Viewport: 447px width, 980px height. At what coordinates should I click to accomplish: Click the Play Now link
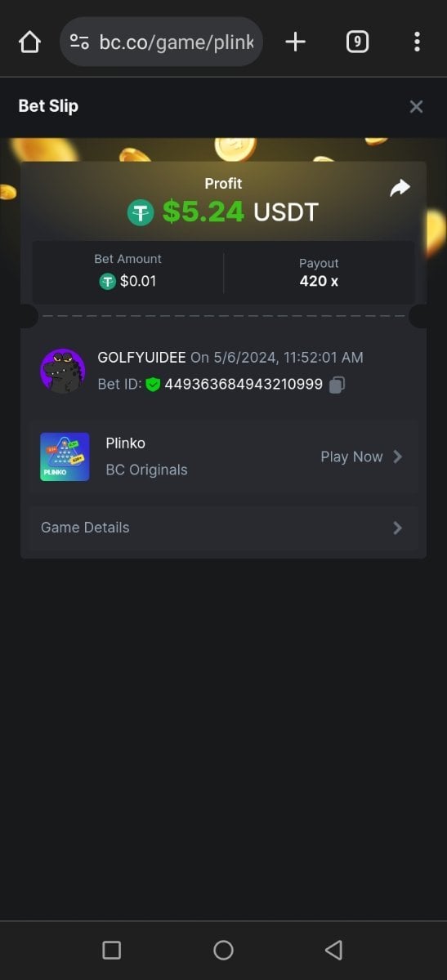click(x=351, y=457)
